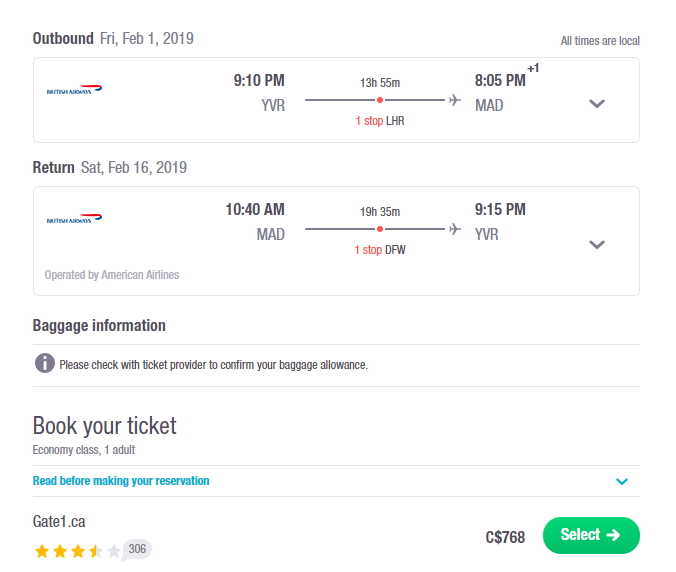
Task: Click the British Airways logo on return flight
Action: (74, 218)
